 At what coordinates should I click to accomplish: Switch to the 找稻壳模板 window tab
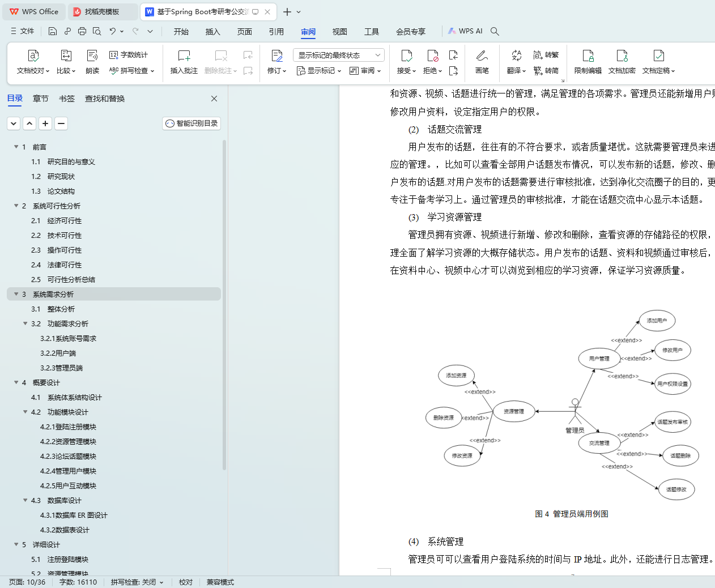click(x=103, y=11)
